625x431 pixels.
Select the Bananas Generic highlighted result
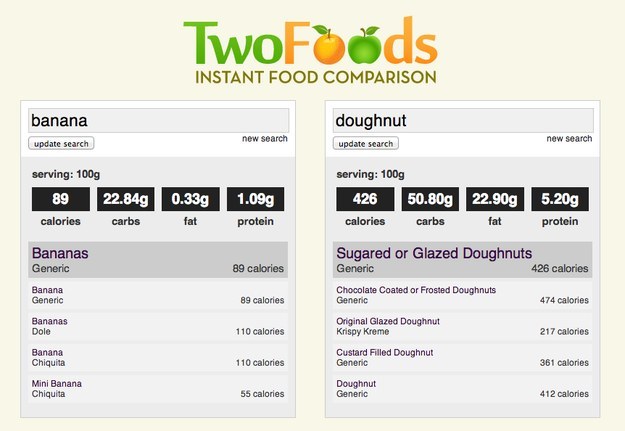tap(158, 260)
